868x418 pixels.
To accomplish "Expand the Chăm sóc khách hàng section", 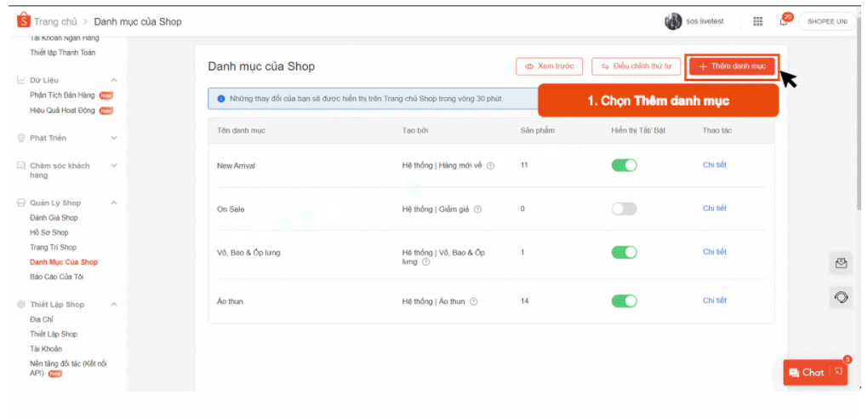I will (x=114, y=165).
